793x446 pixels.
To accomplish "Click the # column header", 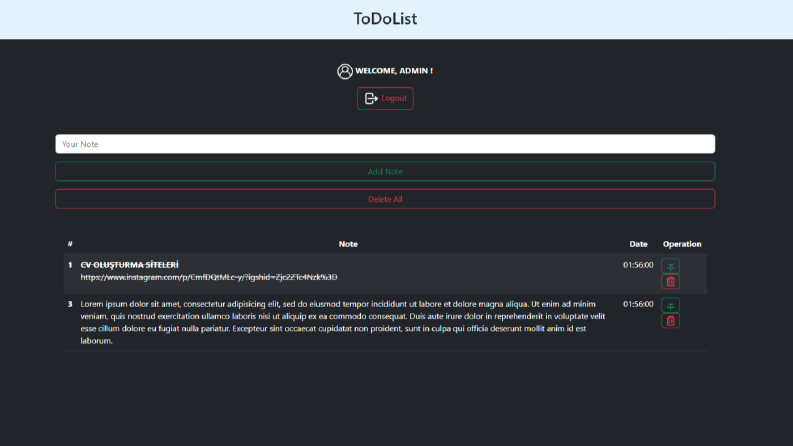I will tap(70, 244).
